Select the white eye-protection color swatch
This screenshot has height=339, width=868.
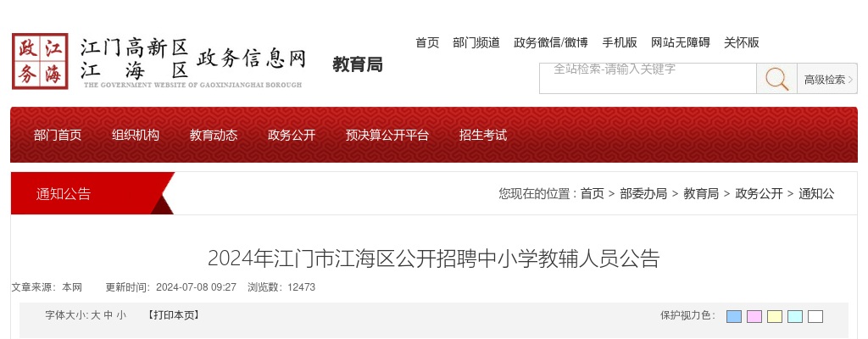815,316
